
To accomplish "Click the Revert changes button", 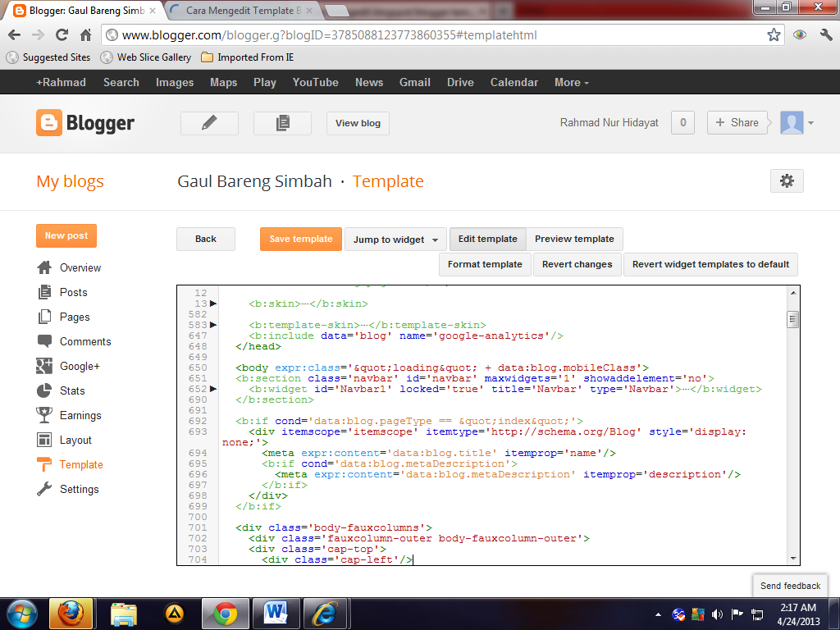I will point(577,264).
